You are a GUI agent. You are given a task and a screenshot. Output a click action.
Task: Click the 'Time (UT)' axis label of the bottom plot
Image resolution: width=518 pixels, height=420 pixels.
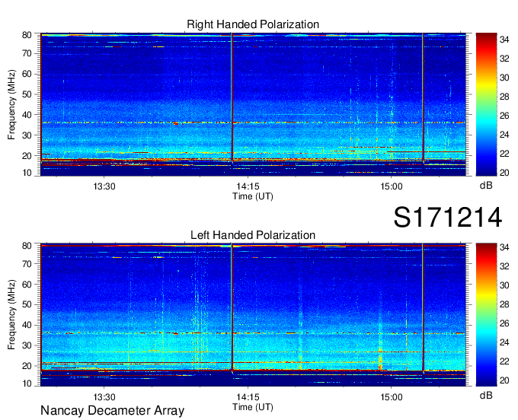click(x=253, y=407)
